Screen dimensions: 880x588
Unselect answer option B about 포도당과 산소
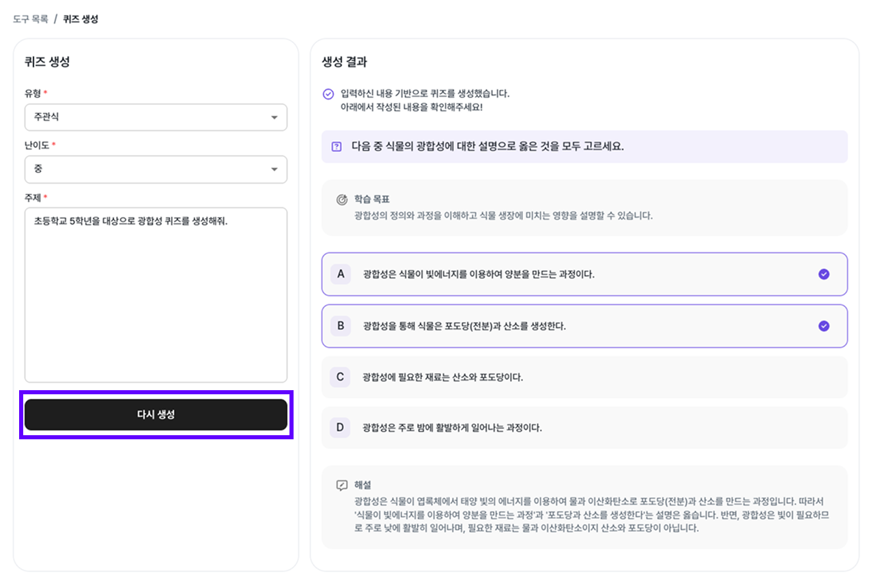pyautogui.click(x=584, y=325)
